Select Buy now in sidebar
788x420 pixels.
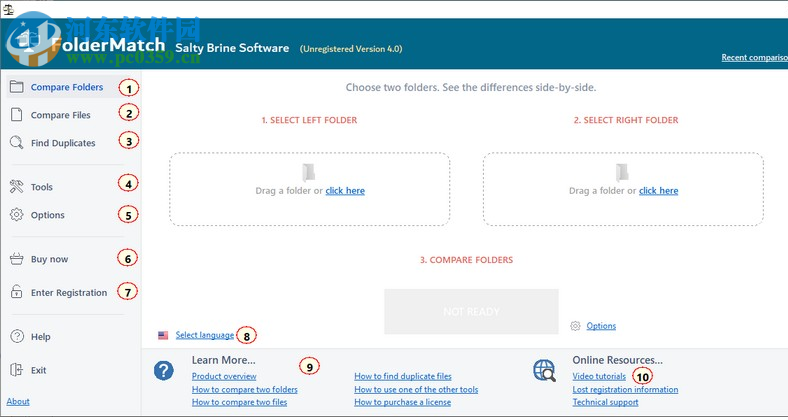pyautogui.click(x=49, y=259)
